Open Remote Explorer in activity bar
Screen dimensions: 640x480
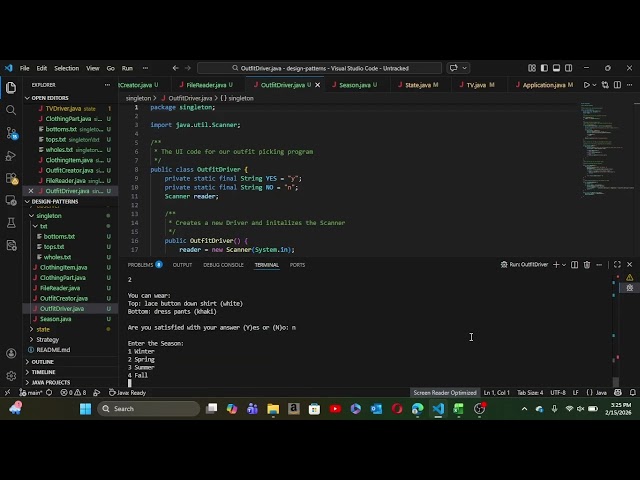pyautogui.click(x=11, y=200)
